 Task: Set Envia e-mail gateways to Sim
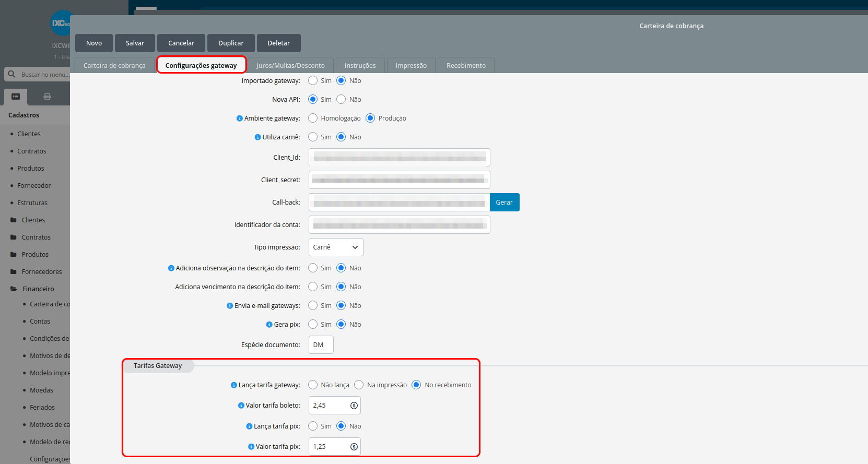[313, 305]
